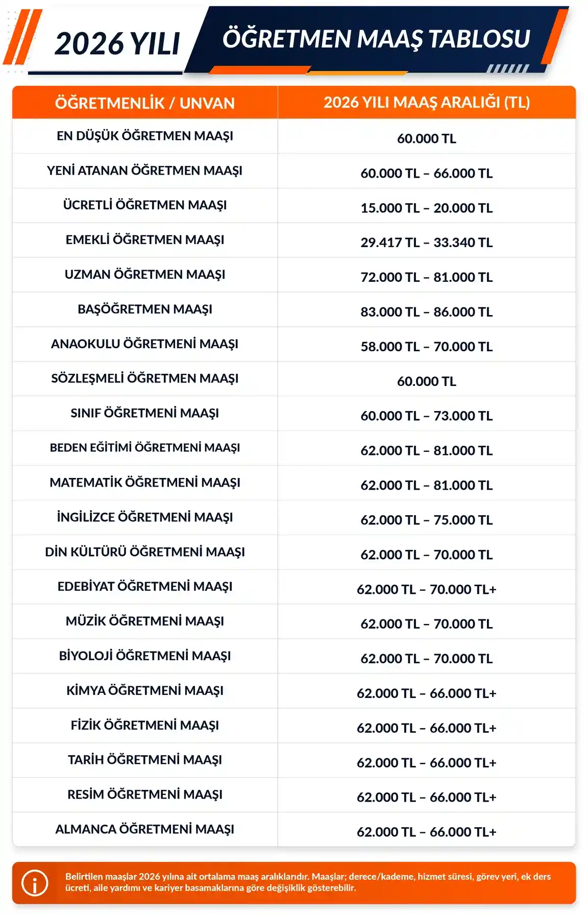Image resolution: width=588 pixels, height=915 pixels.
Task: Click the MATEMATİK ÖĞRETMENİ MAAŞI label
Action: 145,483
